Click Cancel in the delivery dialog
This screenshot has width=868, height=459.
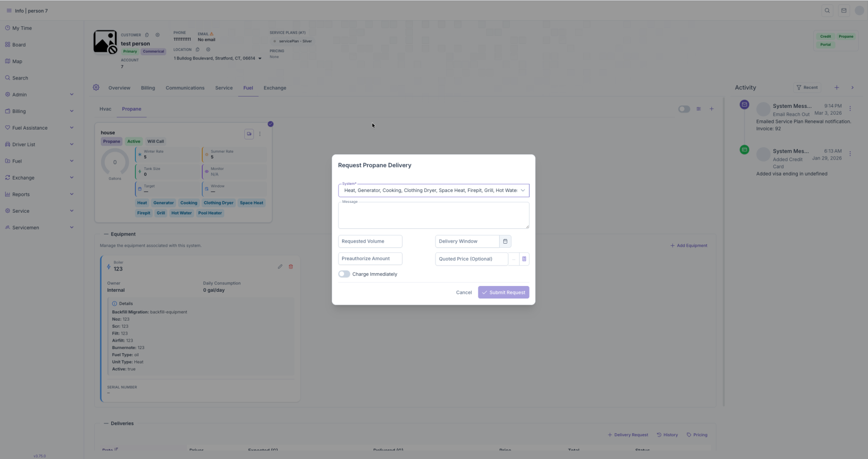coord(463,292)
